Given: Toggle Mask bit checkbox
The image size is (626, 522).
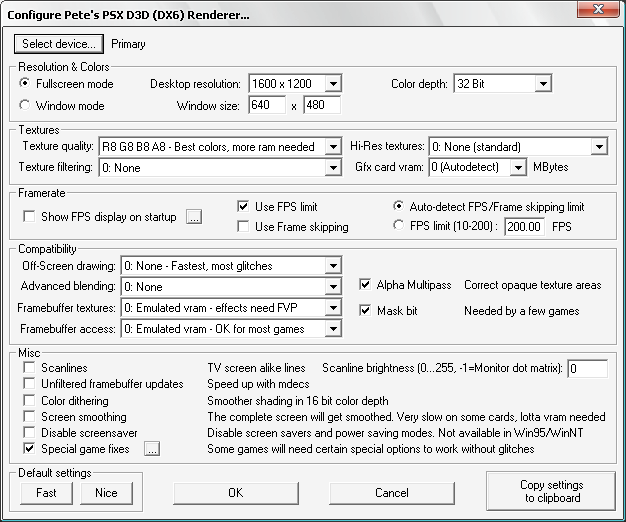Looking at the screenshot, I should (365, 310).
